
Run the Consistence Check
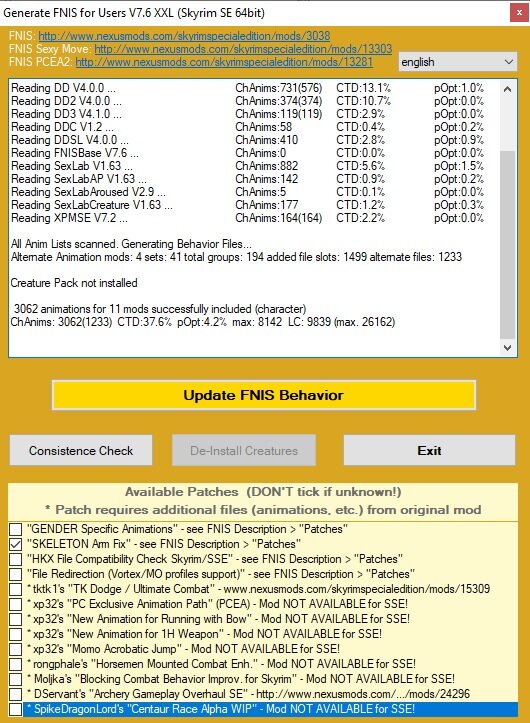81,450
